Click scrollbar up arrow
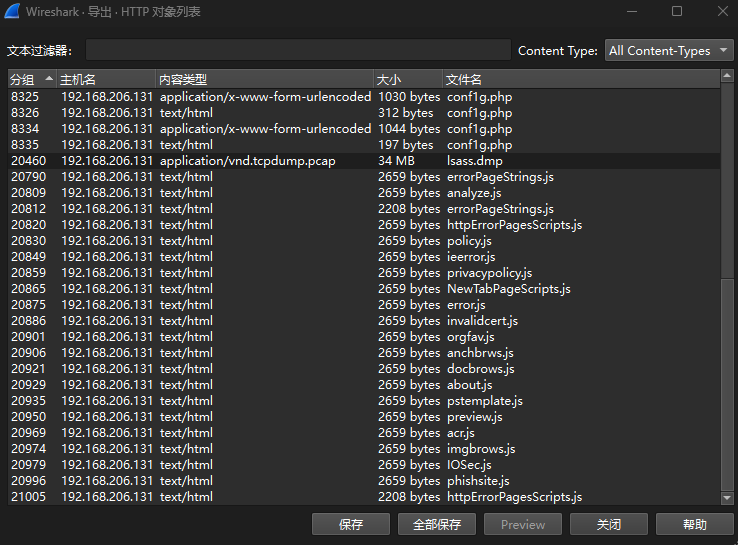This screenshot has width=738, height=545. (x=727, y=75)
